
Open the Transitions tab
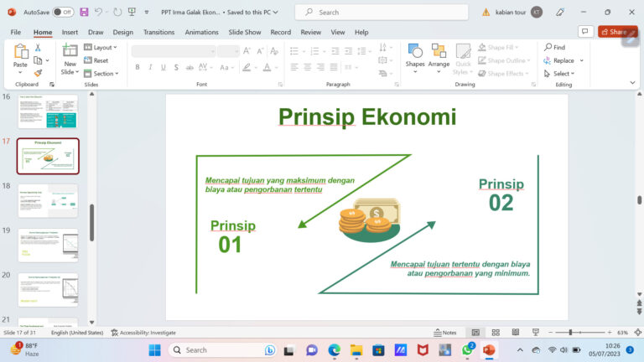[x=158, y=32]
